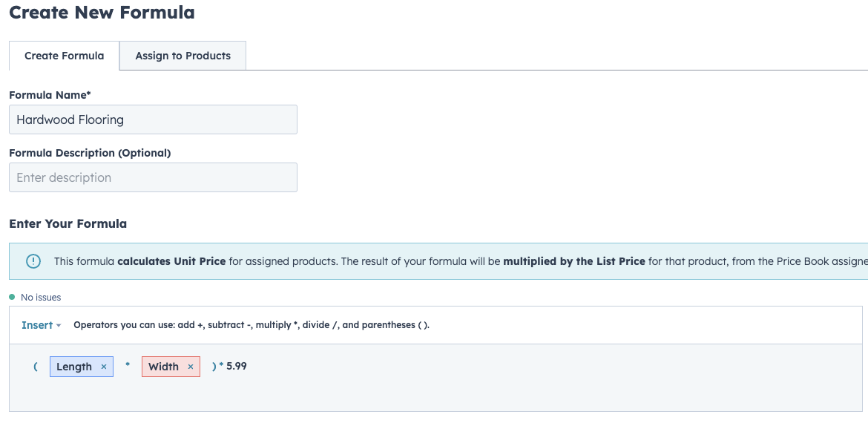Image resolution: width=868 pixels, height=426 pixels.
Task: Select the red Width token
Action: pyautogui.click(x=163, y=367)
